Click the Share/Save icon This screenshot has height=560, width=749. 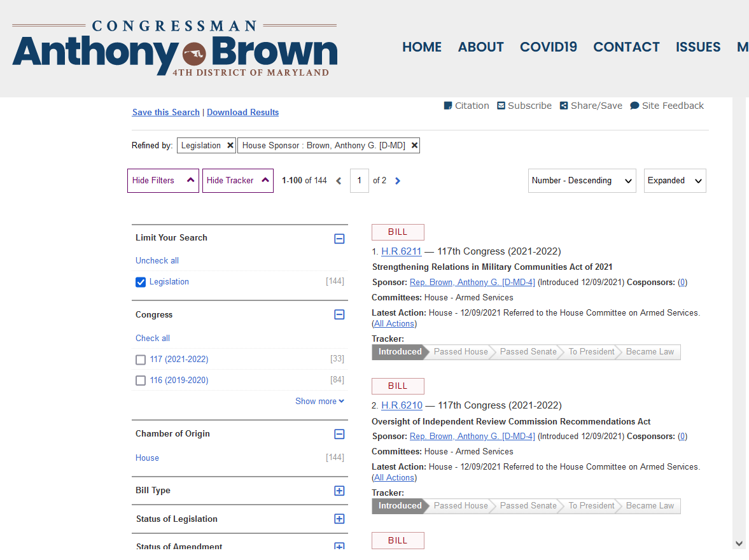tap(564, 106)
